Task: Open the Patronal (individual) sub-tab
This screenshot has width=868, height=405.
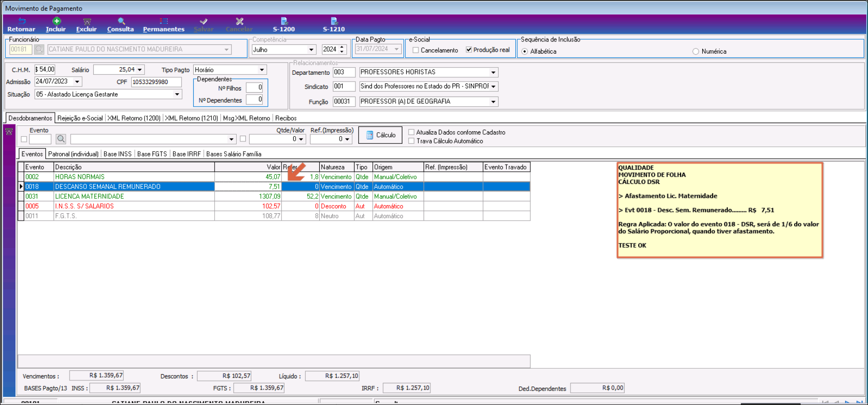Action: [x=73, y=154]
